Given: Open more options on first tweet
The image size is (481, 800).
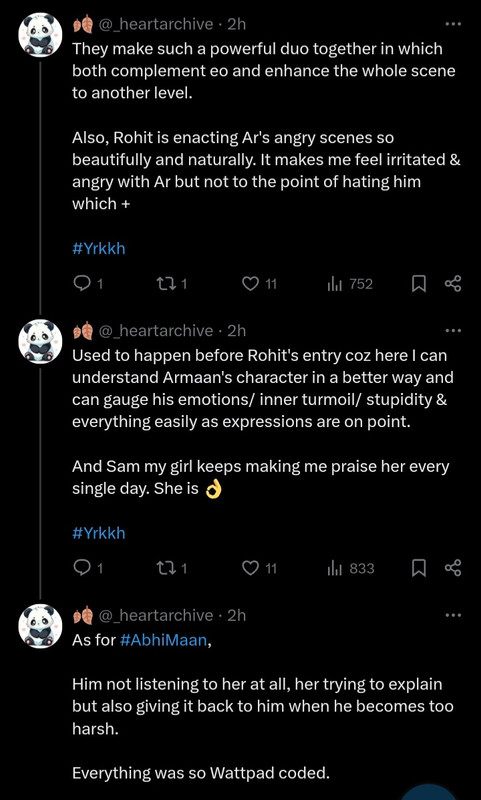Looking at the screenshot, I should (453, 24).
